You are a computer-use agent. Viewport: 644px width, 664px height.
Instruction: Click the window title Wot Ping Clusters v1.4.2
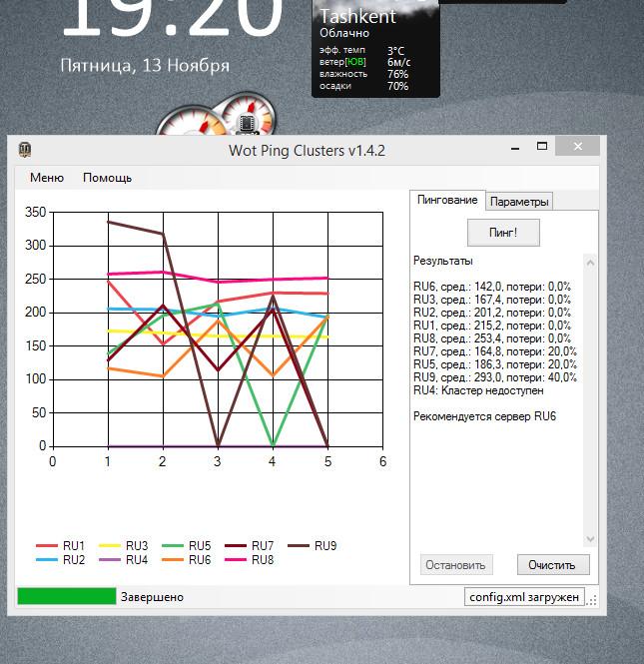click(307, 151)
